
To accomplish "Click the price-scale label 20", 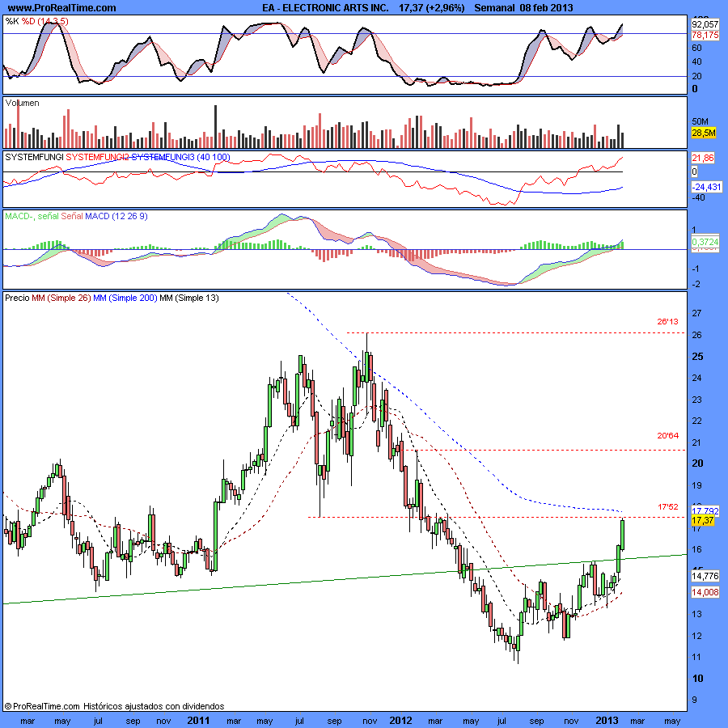I will [697, 463].
